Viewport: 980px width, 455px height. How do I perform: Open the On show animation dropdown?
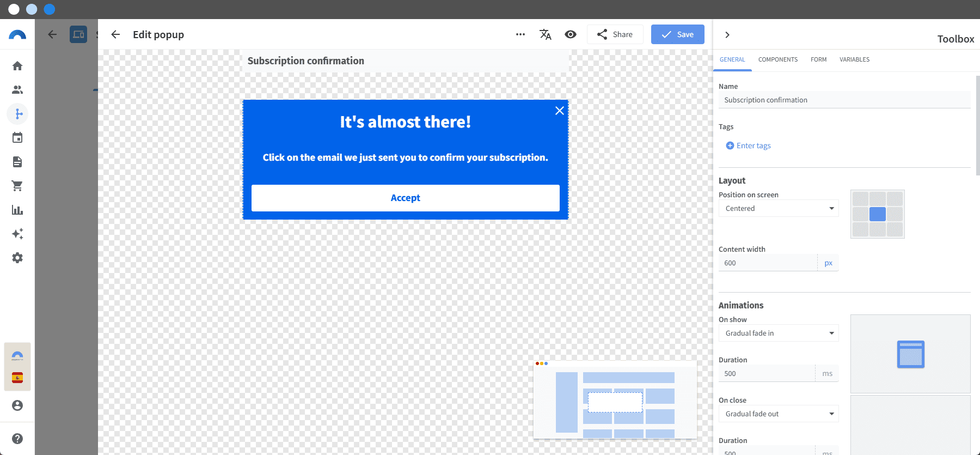779,333
